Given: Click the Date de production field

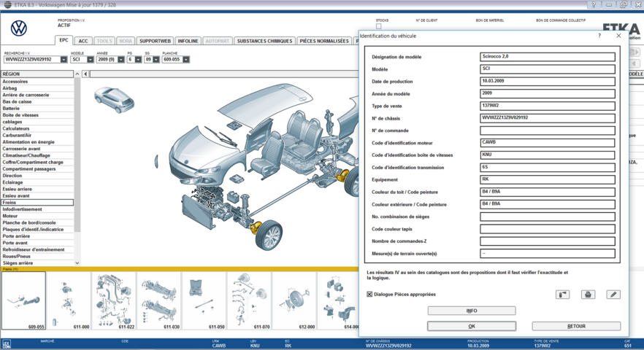Looking at the screenshot, I should pos(547,81).
